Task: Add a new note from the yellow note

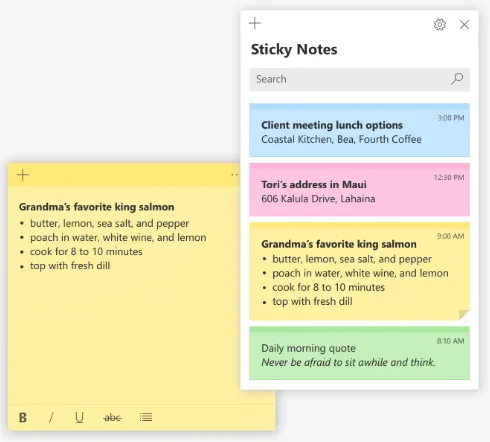Action: [23, 175]
